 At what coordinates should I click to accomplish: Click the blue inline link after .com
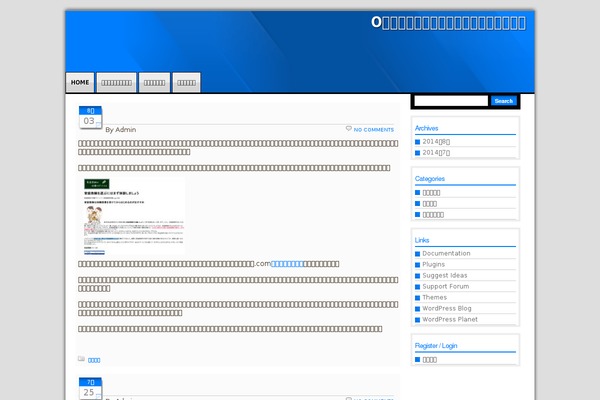(287, 264)
